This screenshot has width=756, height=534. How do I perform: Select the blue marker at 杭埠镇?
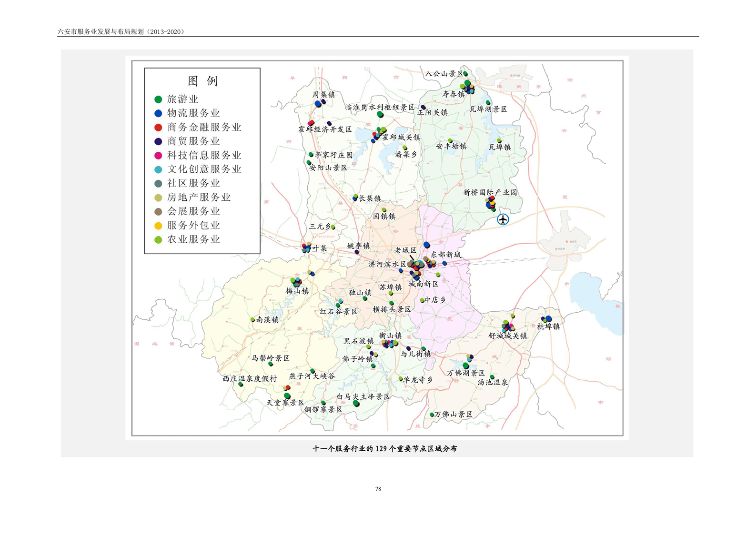click(547, 319)
